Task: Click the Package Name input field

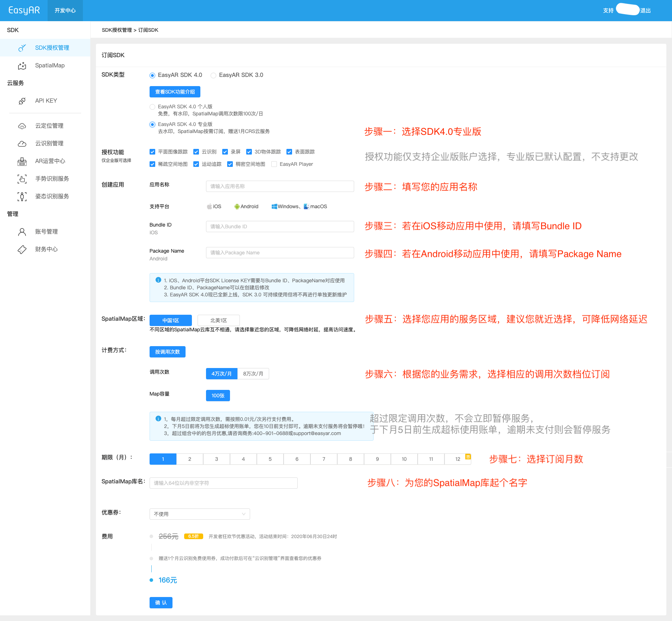Action: click(x=280, y=253)
